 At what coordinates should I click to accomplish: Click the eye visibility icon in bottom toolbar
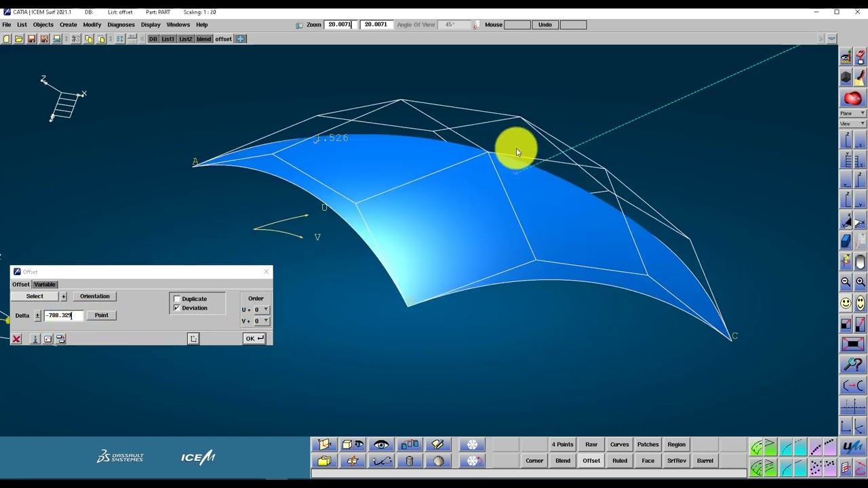click(x=381, y=445)
